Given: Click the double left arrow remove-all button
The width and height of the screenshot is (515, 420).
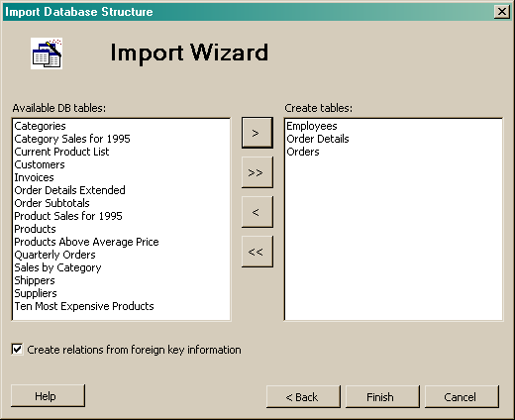Looking at the screenshot, I should [257, 252].
